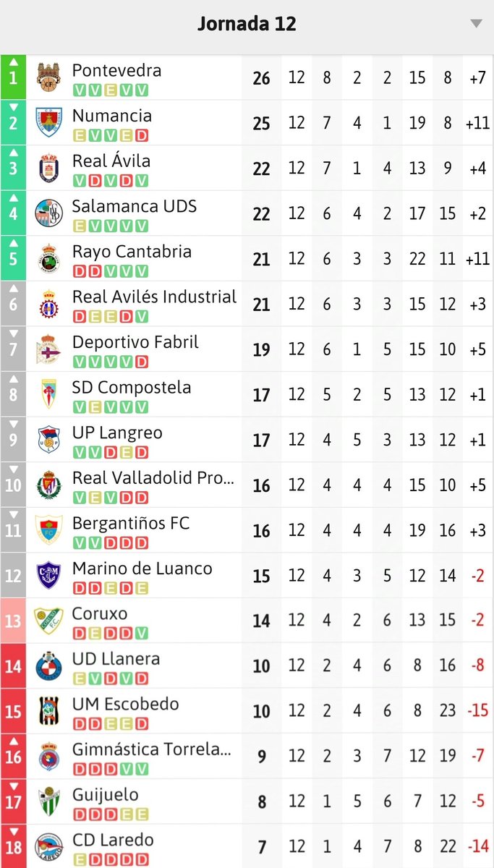Click the Salamanca UDS club crest

[49, 213]
